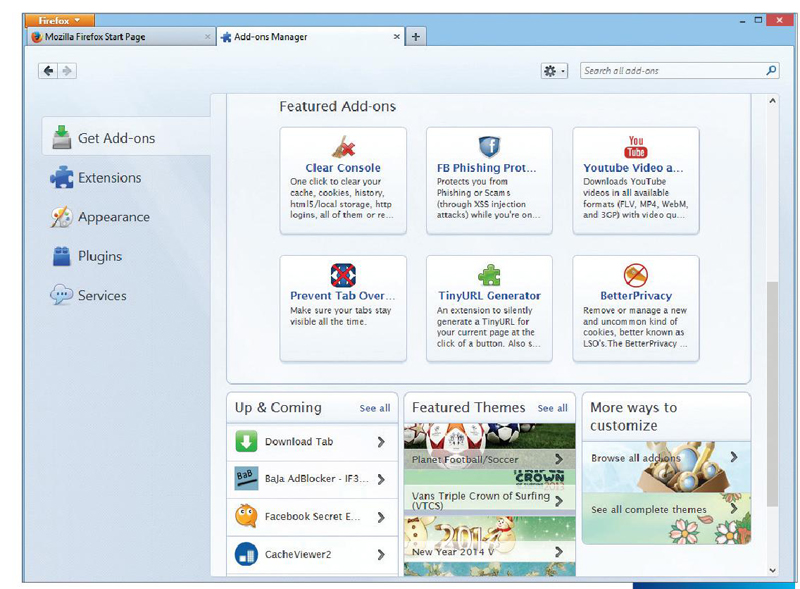The image size is (800, 589).
Task: Click the Plugins blue brick icon
Action: pos(62,256)
